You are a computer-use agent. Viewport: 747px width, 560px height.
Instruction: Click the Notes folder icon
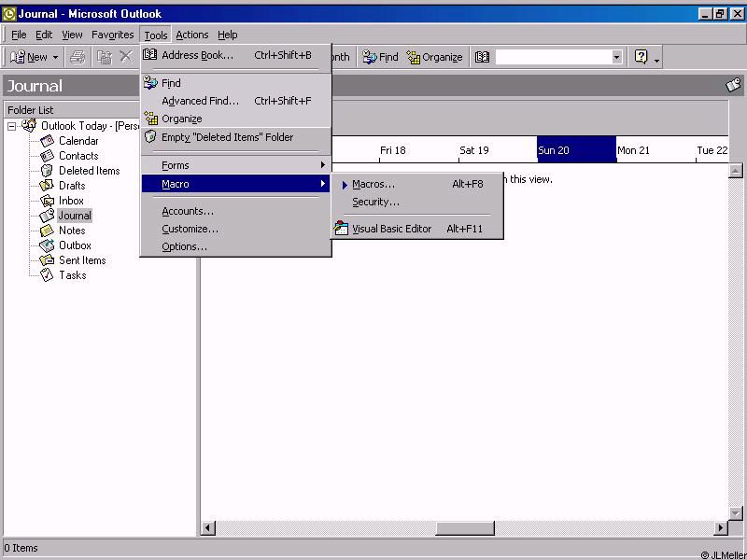click(48, 231)
